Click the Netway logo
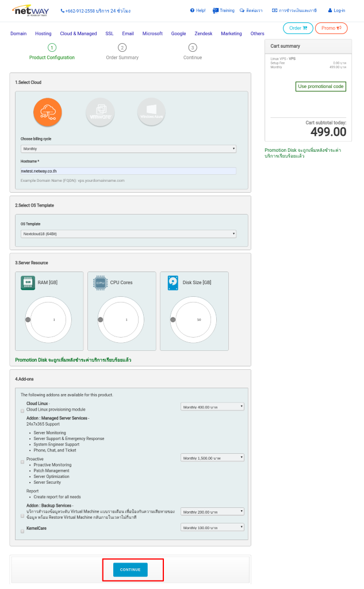Viewport: 364px width, 589px height. [30, 10]
